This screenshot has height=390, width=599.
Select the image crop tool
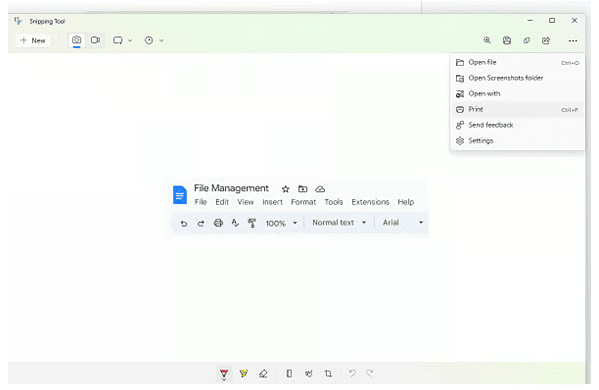pos(328,373)
